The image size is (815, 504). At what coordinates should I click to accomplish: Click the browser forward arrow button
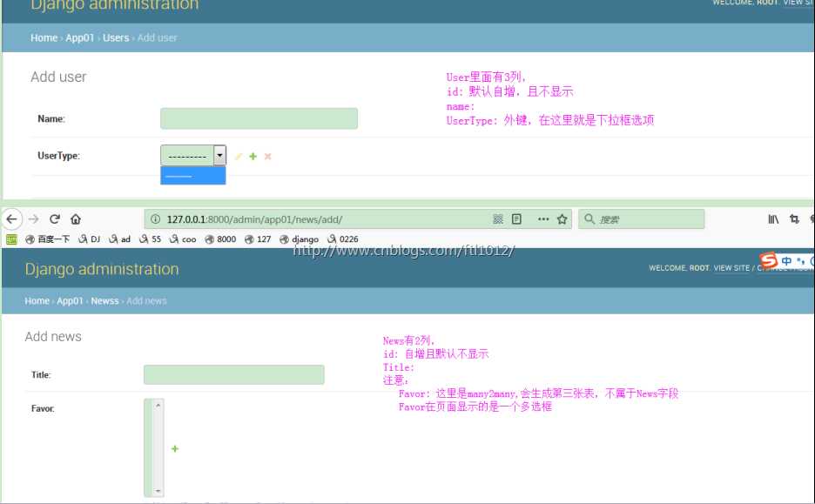pos(33,219)
